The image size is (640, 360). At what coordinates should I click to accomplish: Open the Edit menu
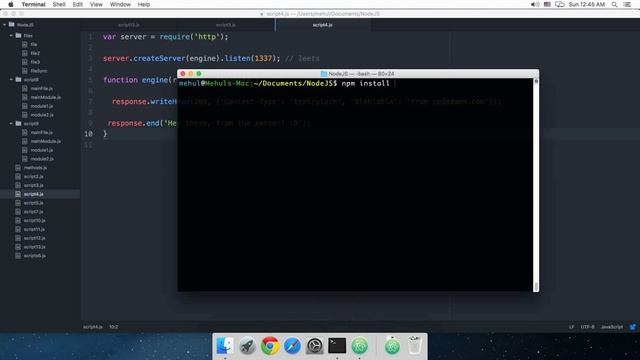(78, 4)
